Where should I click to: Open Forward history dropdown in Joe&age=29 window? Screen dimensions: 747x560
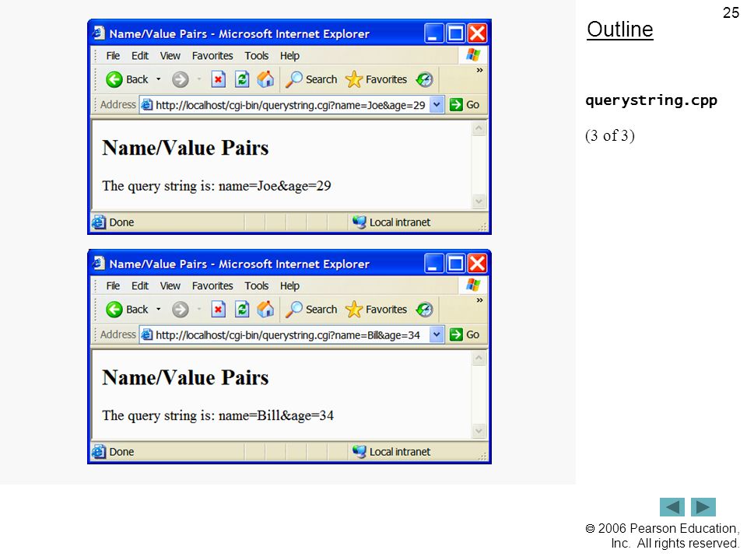click(x=199, y=79)
